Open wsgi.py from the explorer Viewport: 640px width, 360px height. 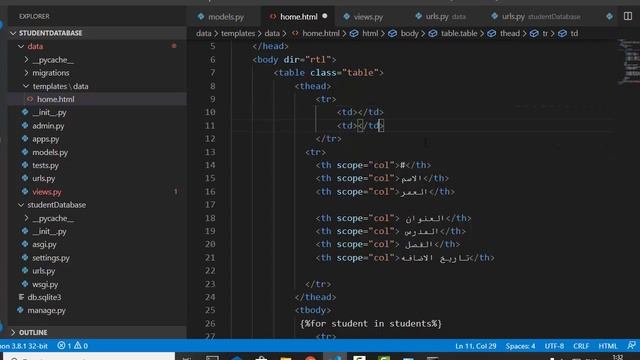click(45, 284)
